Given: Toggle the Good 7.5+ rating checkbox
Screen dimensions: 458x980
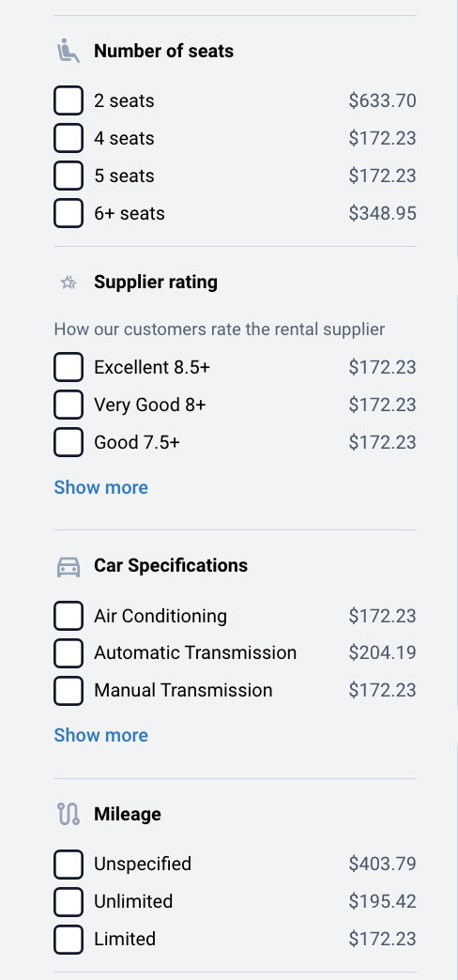Looking at the screenshot, I should 69,442.
